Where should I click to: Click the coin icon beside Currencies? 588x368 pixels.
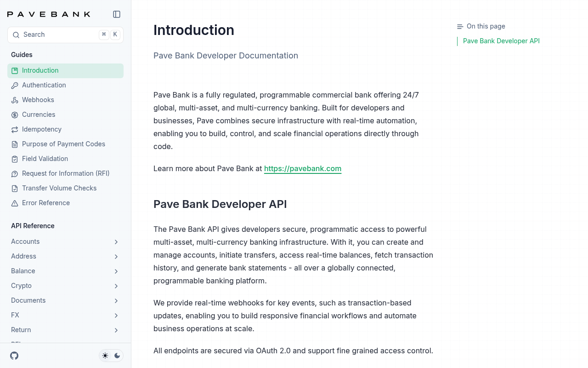[15, 115]
